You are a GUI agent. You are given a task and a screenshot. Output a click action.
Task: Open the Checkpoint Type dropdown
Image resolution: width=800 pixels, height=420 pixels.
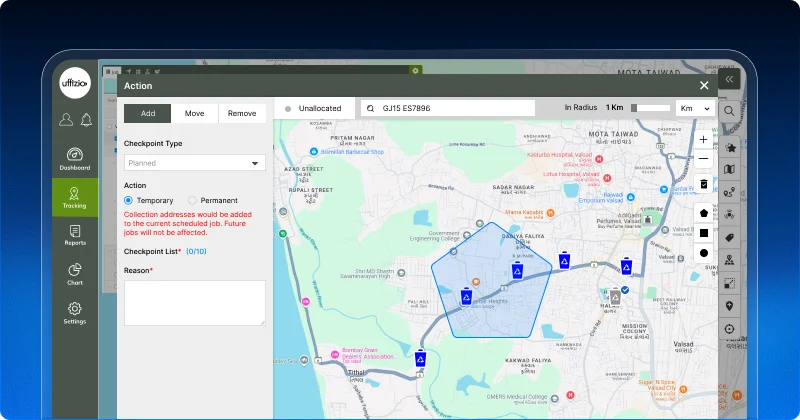(194, 163)
